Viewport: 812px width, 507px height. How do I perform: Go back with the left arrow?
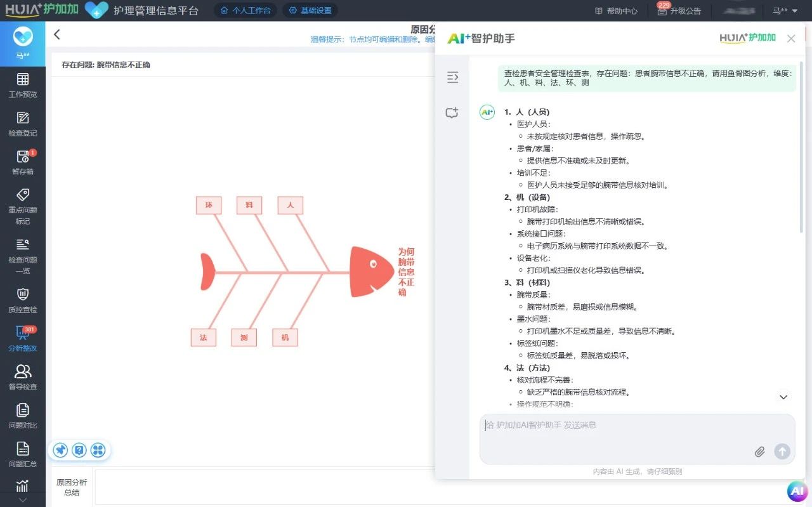57,34
